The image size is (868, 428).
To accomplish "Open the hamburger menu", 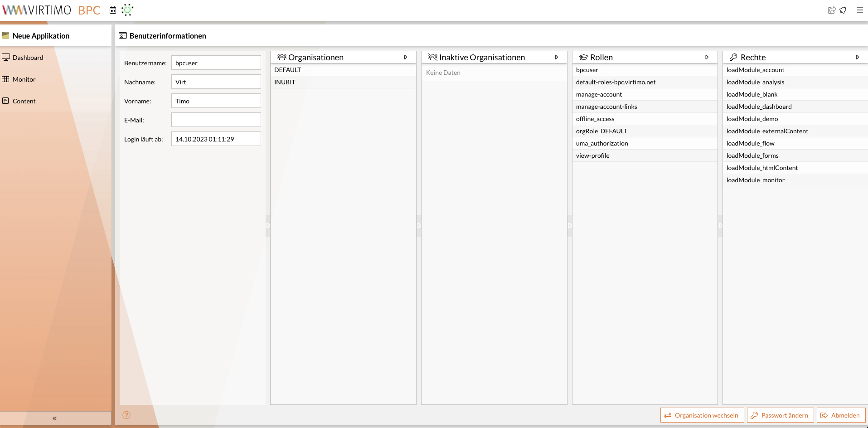I will click(x=859, y=10).
